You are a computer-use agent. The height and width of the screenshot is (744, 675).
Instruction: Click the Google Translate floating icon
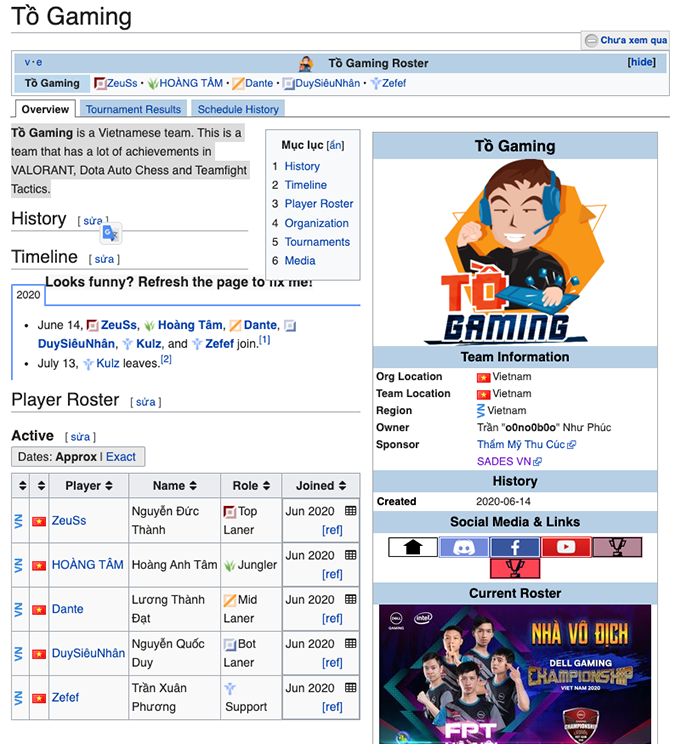point(111,233)
